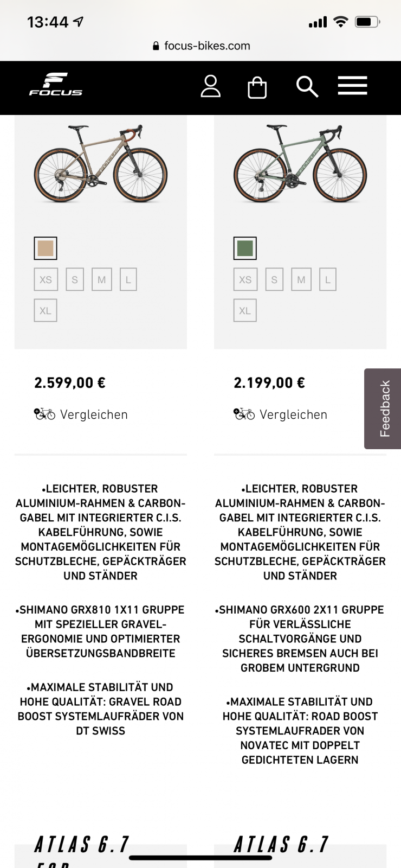Screen dimensions: 401x868
Task: Click compare bike icon under 2.199,00 €
Action: click(244, 414)
